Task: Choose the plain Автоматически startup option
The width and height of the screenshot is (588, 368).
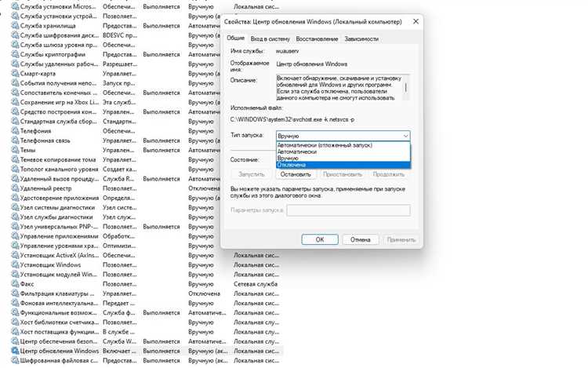Action: click(343, 152)
